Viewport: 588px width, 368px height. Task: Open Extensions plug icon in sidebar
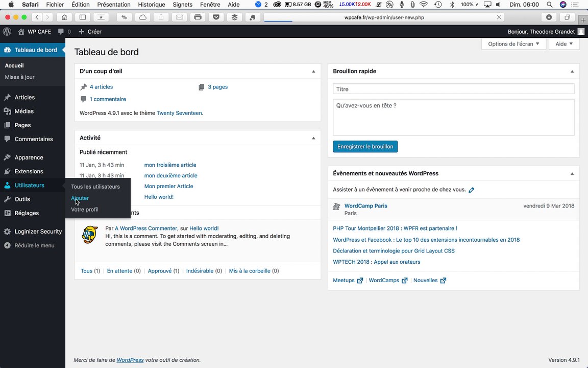click(x=7, y=171)
